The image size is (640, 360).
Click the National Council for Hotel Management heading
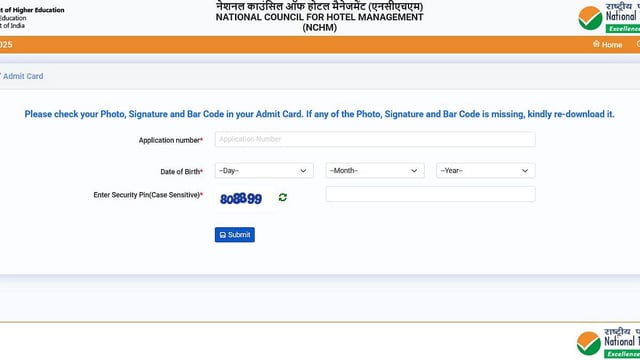[320, 17]
